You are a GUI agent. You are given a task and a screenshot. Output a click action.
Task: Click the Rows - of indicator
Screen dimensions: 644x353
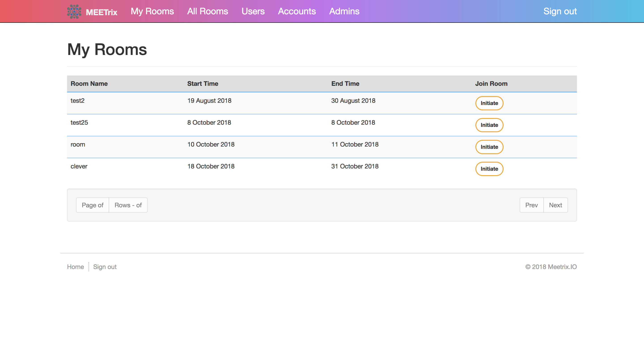pos(128,205)
